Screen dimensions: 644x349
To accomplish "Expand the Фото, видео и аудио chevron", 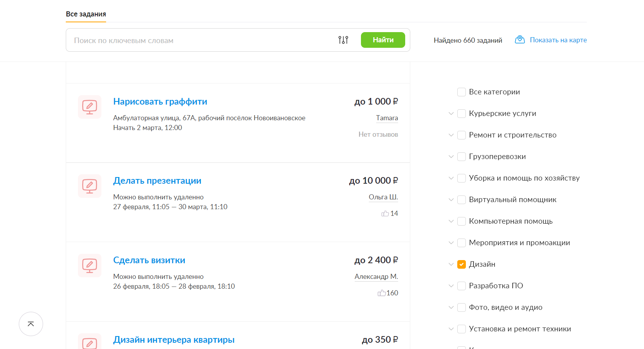I will tap(451, 307).
